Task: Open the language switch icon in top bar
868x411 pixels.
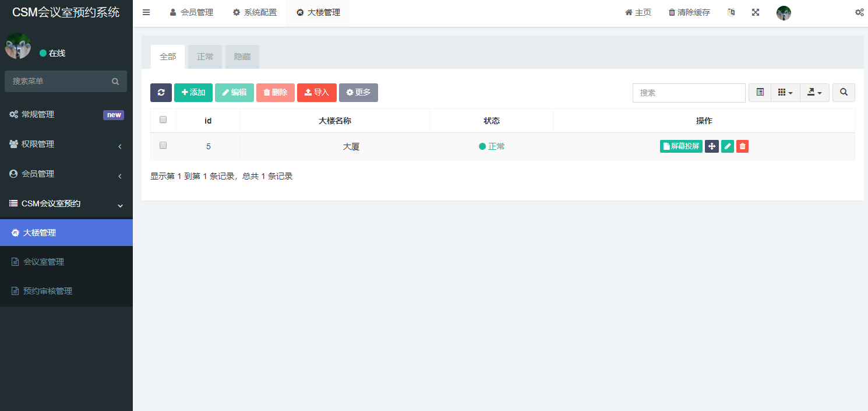Action: [731, 12]
